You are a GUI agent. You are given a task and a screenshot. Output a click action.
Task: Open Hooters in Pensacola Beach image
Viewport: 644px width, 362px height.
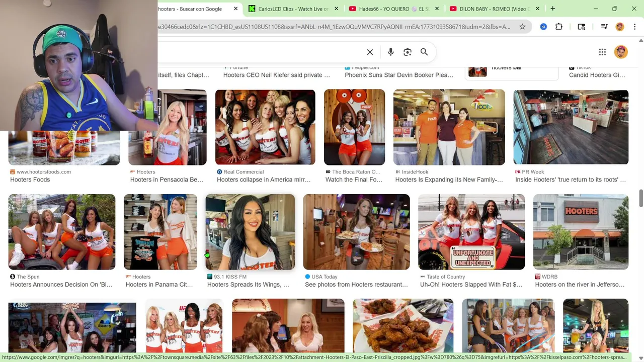[x=168, y=128]
